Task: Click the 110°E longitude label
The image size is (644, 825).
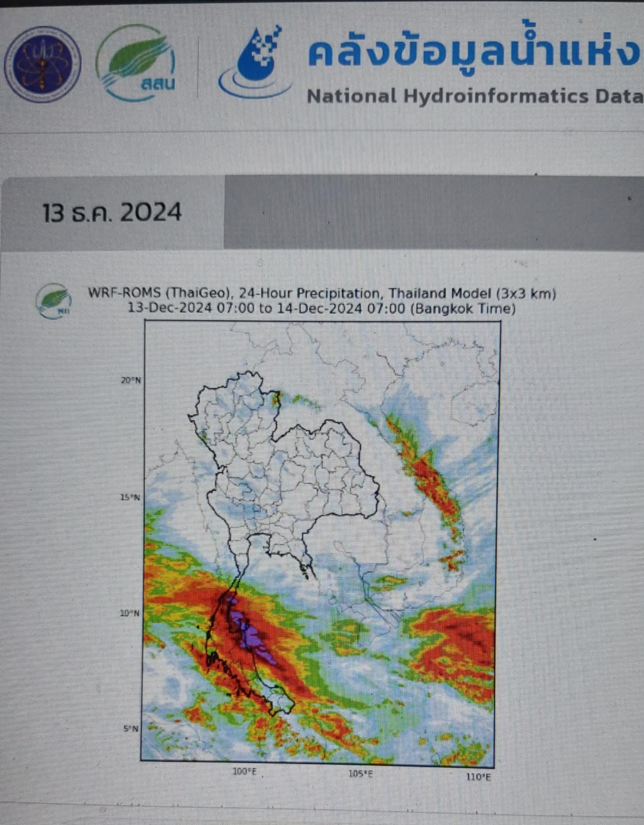Action: (479, 777)
